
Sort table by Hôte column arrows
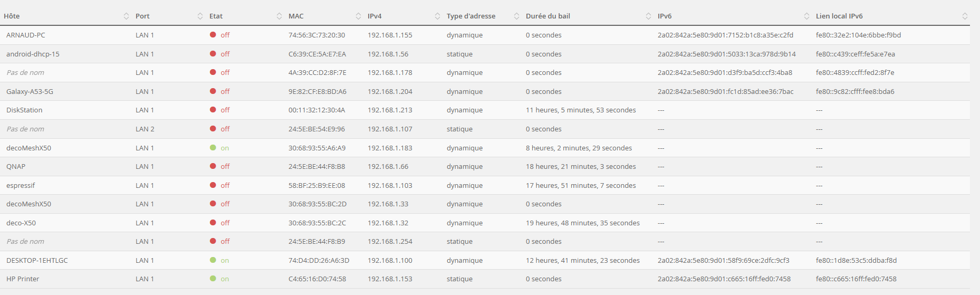[x=126, y=16]
